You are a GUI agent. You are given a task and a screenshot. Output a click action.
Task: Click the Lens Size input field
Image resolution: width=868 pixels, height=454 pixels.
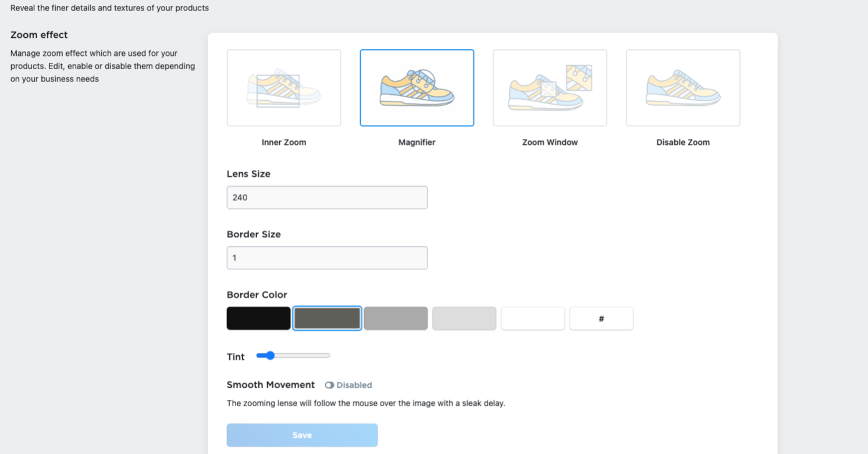pos(327,197)
